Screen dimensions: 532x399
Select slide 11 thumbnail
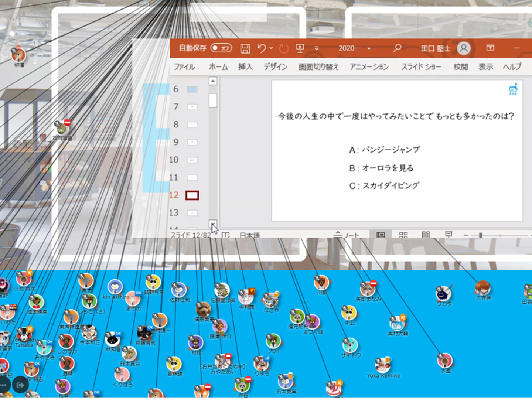point(192,178)
